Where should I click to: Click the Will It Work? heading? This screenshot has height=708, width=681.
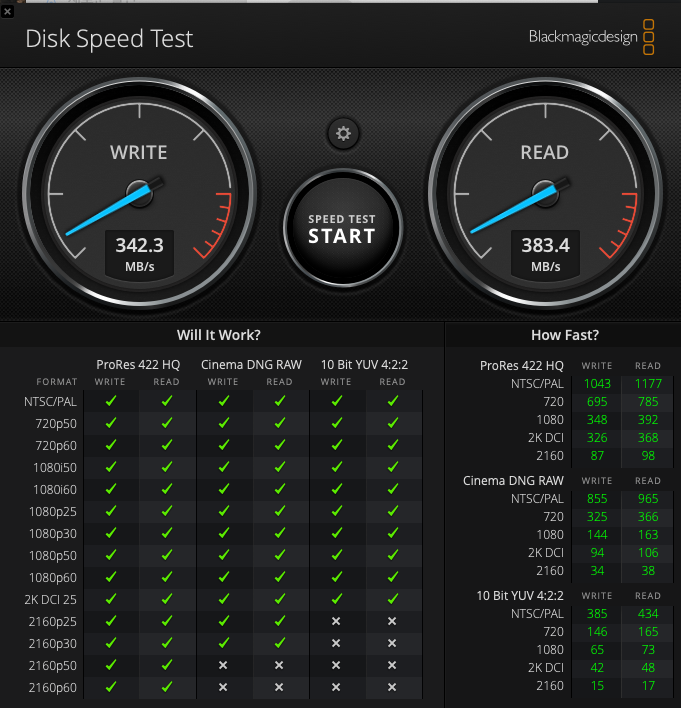pyautogui.click(x=219, y=335)
